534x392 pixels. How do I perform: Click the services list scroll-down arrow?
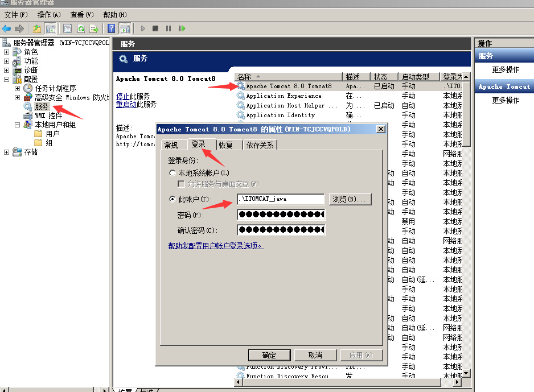[466, 373]
